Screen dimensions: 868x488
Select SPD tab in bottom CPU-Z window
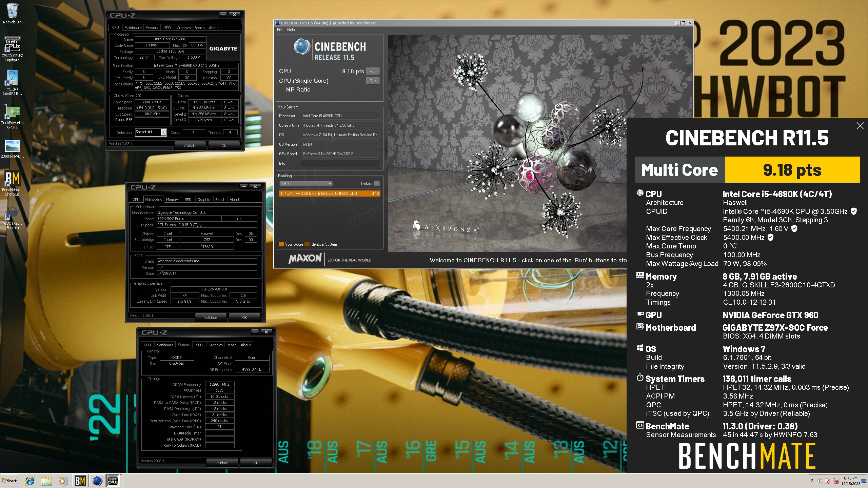point(199,345)
